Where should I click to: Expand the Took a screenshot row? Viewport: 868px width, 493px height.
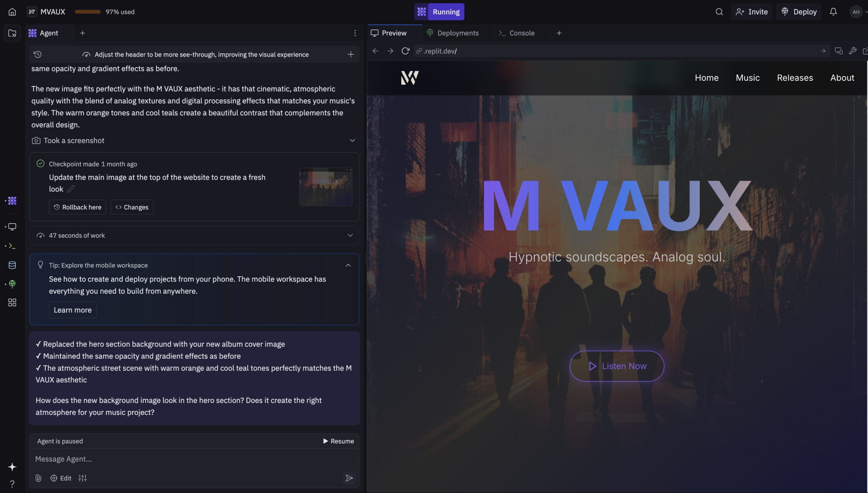coord(352,140)
